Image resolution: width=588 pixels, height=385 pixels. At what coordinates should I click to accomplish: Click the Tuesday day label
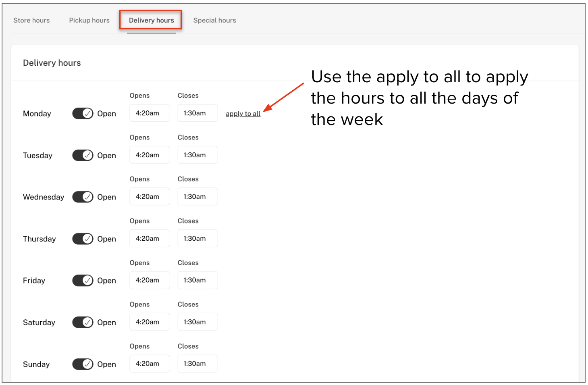point(37,155)
